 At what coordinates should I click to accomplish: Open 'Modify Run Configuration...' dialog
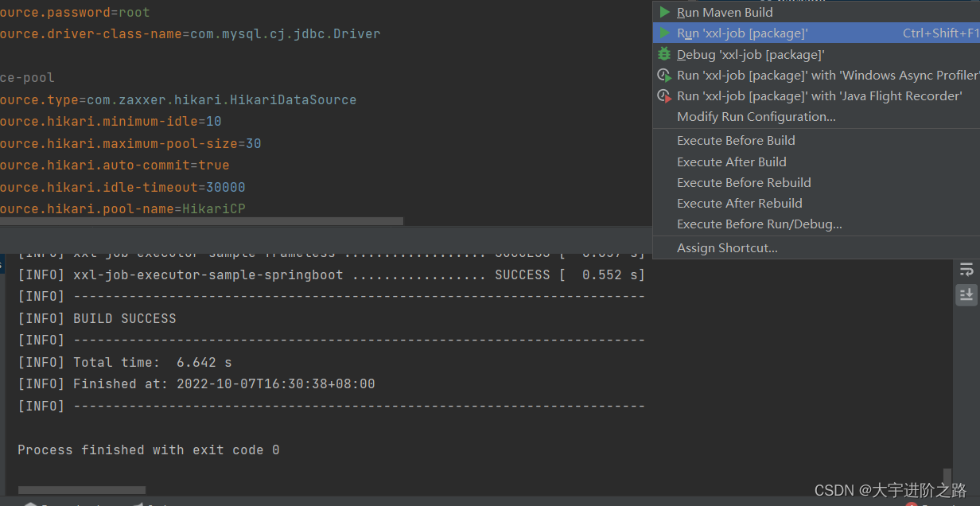pyautogui.click(x=756, y=116)
